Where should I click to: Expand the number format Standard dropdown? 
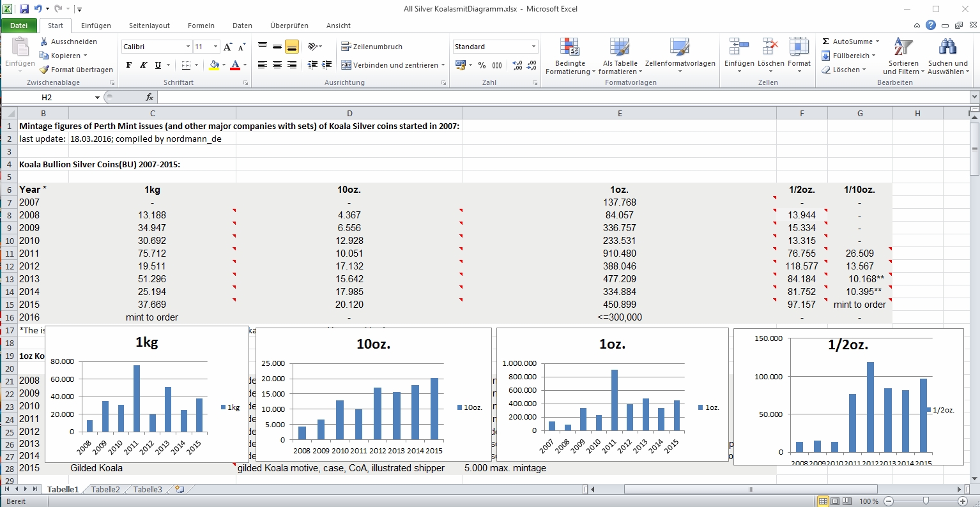coord(533,47)
